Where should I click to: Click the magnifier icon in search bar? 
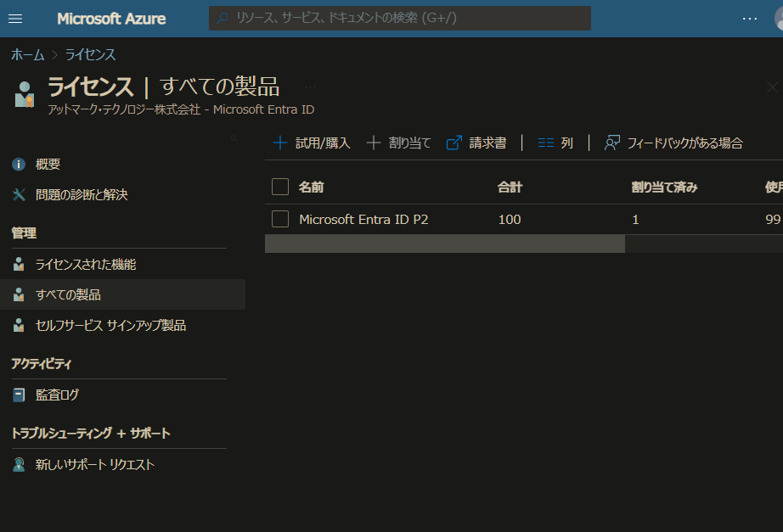(x=223, y=18)
